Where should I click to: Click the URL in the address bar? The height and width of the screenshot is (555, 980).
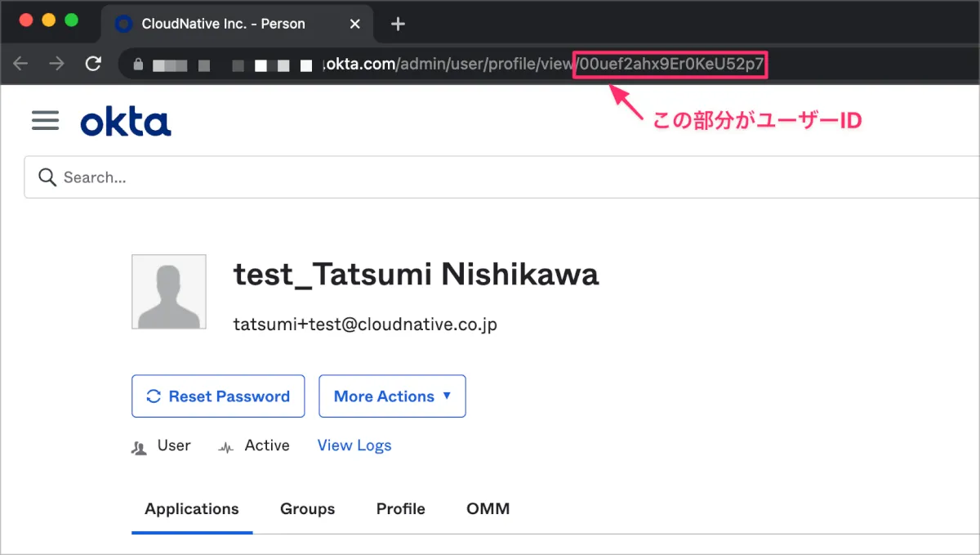click(x=490, y=64)
